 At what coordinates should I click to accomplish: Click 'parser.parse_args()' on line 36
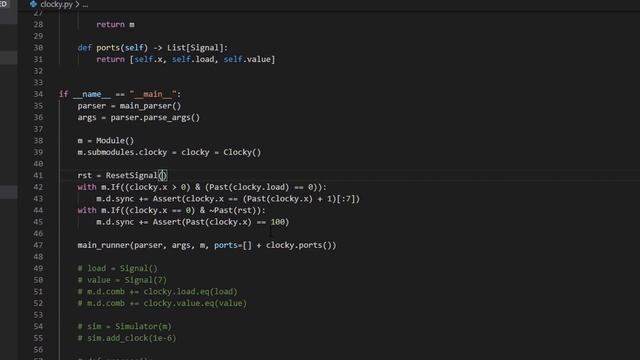[155, 118]
